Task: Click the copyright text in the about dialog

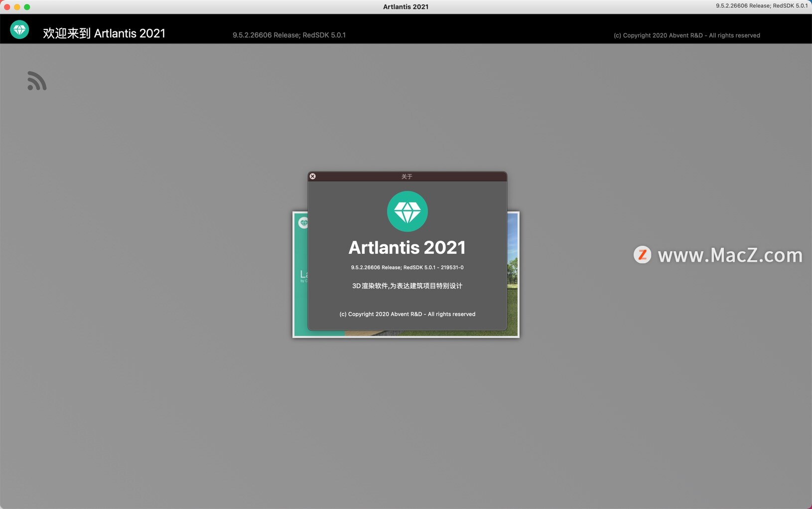Action: [407, 314]
